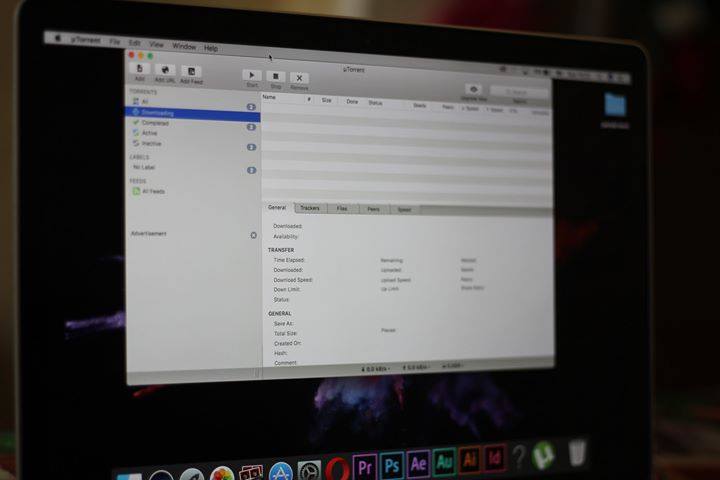
Task: Open All Feeds in the sidebar
Action: (x=153, y=192)
